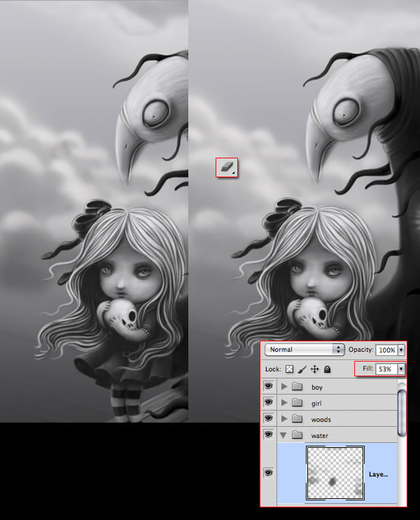420x520 pixels.
Task: Select the water folder icon
Action: click(x=297, y=435)
